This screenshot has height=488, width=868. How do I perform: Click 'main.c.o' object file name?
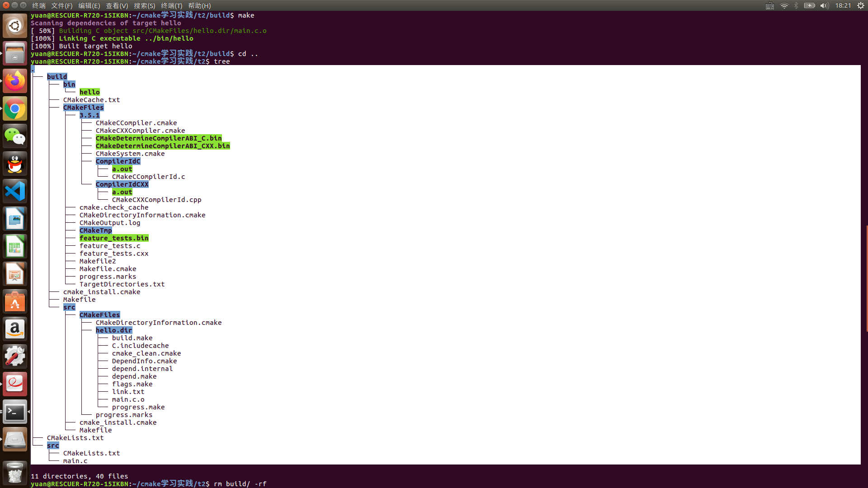(128, 399)
